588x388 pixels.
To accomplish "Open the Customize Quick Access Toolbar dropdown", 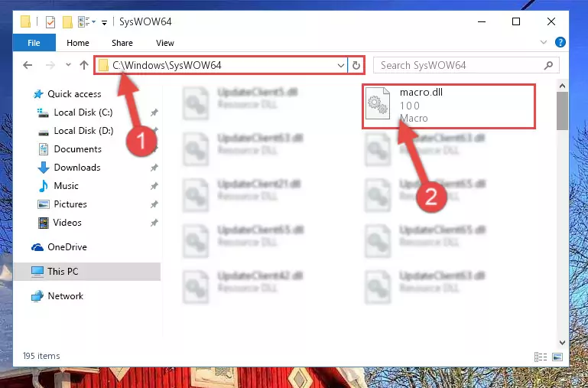I will pos(104,23).
